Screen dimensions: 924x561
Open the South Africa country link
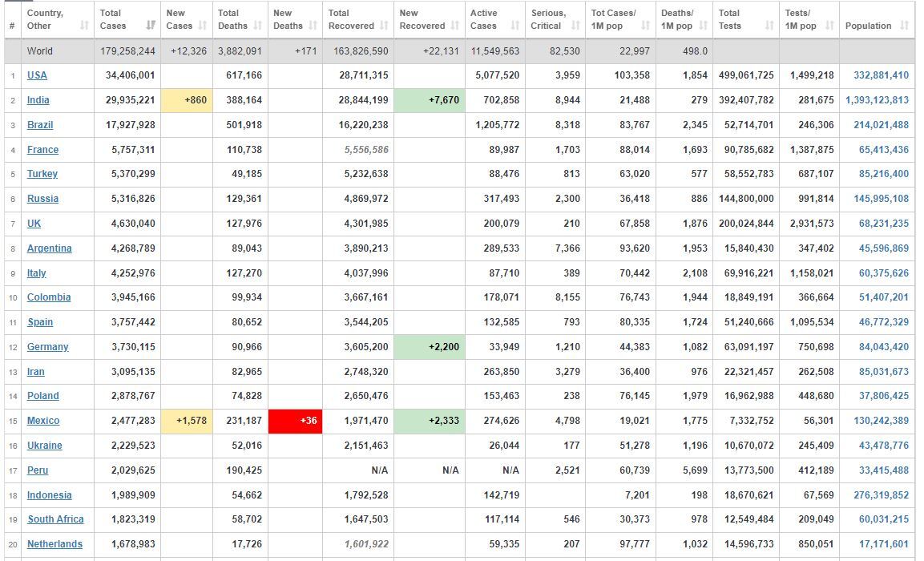pyautogui.click(x=56, y=519)
